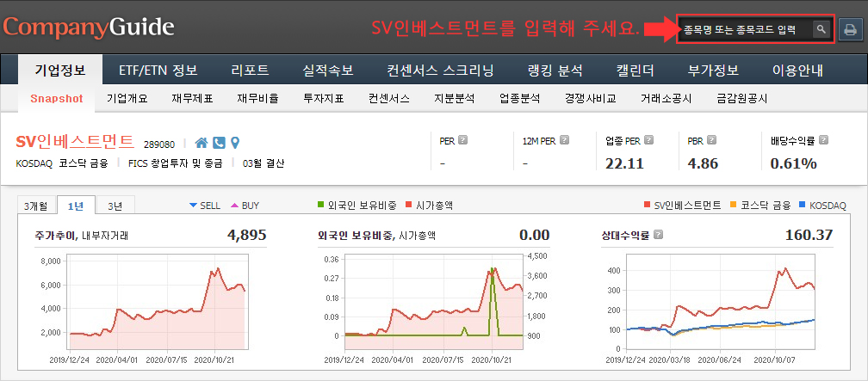Screen dimensions: 868x381
Task: Open the company homepage house icon
Action: (201, 144)
